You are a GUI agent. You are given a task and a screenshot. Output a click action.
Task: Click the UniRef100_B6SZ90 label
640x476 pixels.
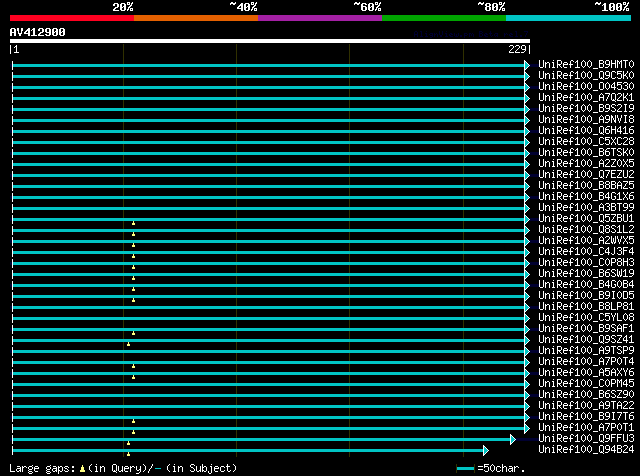(x=586, y=395)
